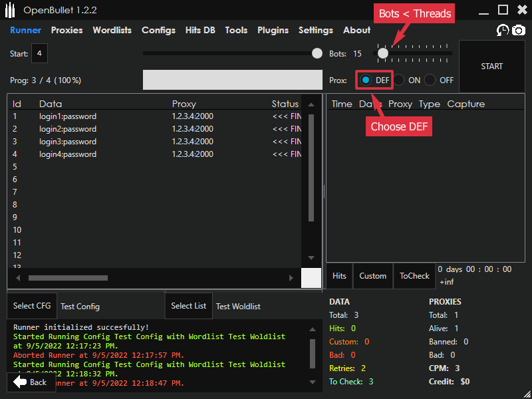Click the data list horizontal scrollbar thumb
This screenshot has width=532, height=399.
click(x=68, y=278)
